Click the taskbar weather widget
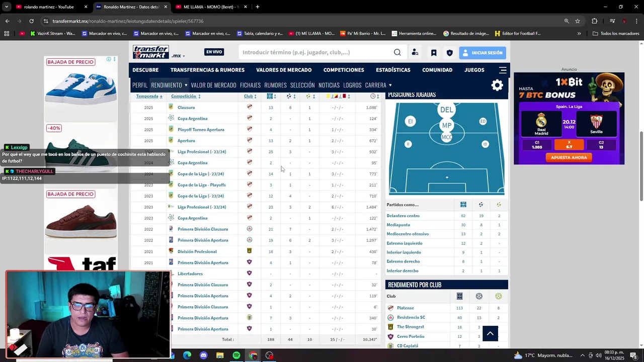Image resolution: width=644 pixels, height=362 pixels. pyautogui.click(x=543, y=355)
